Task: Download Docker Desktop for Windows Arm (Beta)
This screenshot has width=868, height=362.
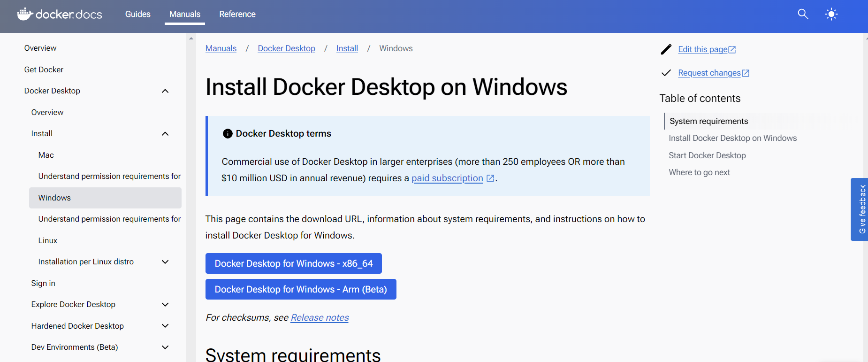Action: pos(301,289)
